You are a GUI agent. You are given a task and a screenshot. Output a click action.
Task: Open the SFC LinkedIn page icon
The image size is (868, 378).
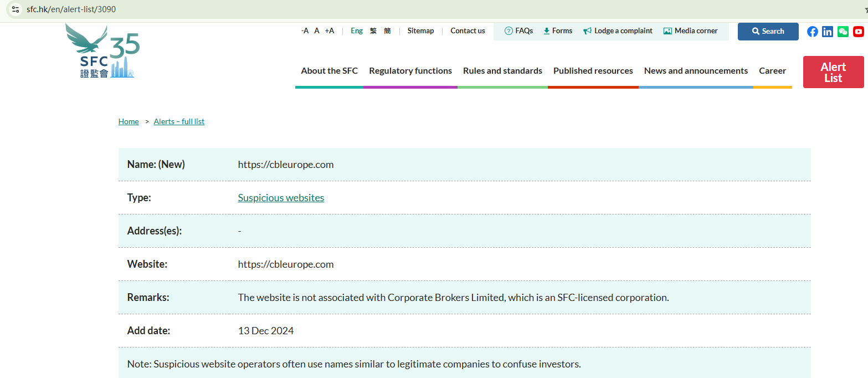pyautogui.click(x=828, y=32)
